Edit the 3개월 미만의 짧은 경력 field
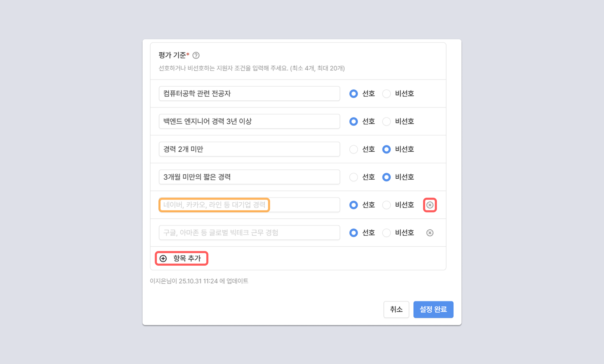604x364 pixels. click(249, 177)
